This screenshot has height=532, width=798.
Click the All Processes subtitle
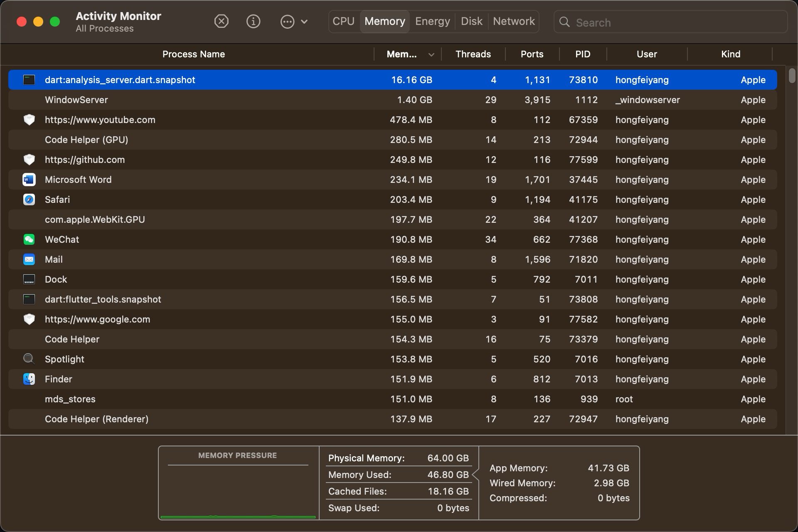tap(105, 29)
